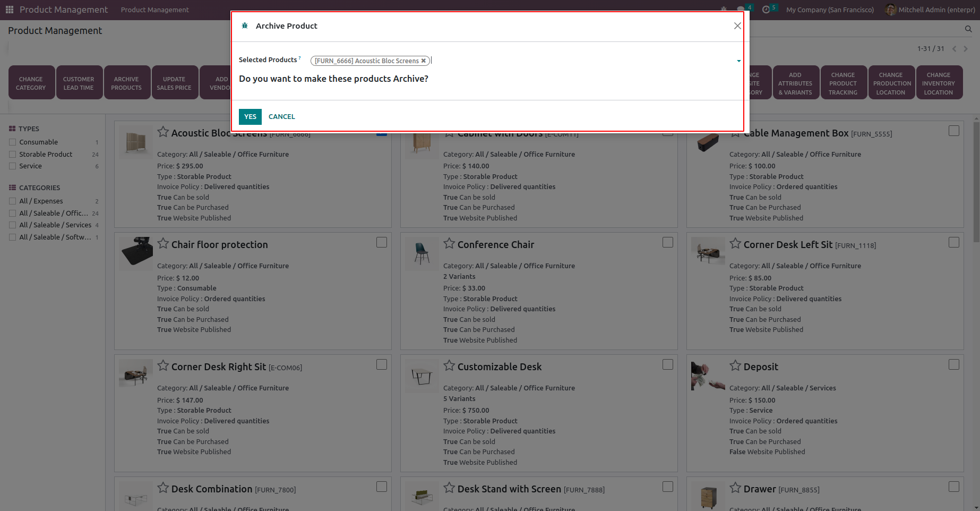Image resolution: width=980 pixels, height=511 pixels.
Task: Click CHANGE PRODUCT TRACKING button
Action: click(843, 83)
